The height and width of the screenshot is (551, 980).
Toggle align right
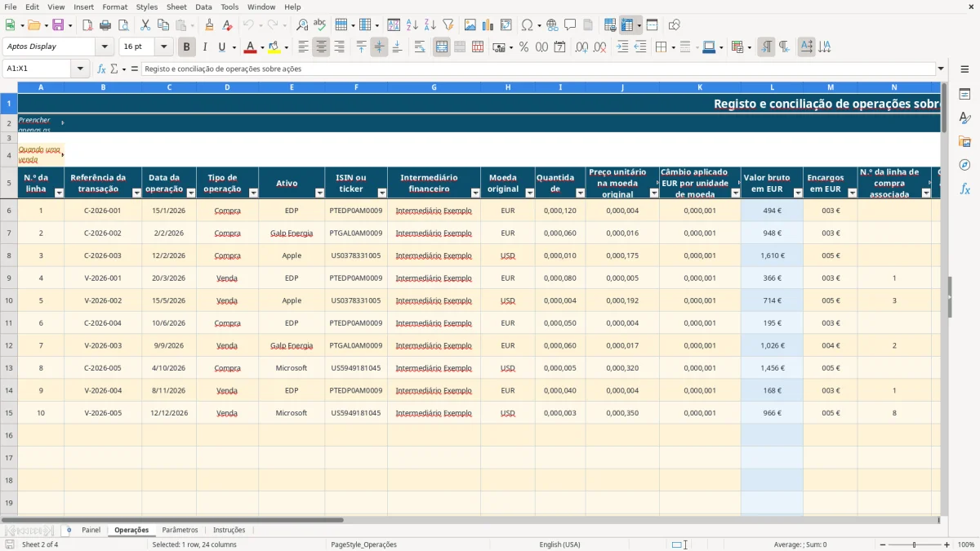pos(339,47)
